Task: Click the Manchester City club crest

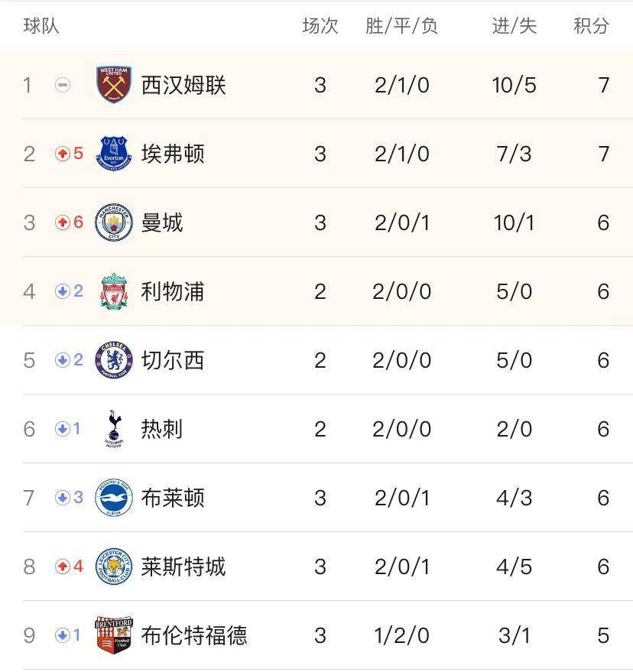Action: point(114,222)
